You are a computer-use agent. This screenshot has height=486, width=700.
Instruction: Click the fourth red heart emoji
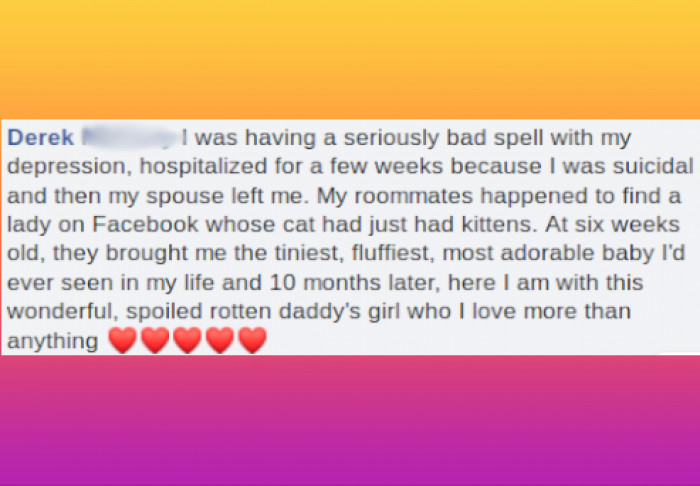[x=220, y=340]
